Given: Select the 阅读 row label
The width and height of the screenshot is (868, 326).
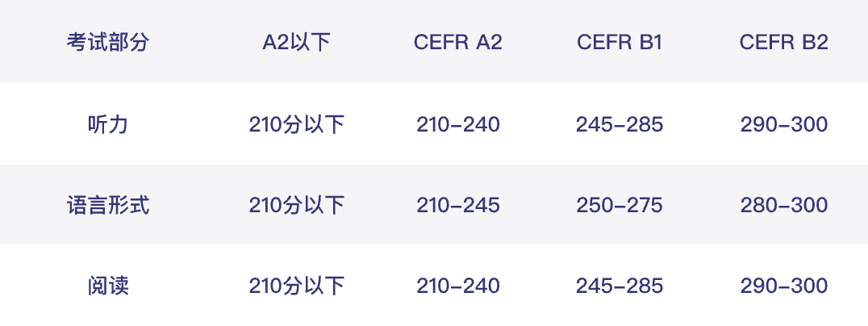Looking at the screenshot, I should tap(108, 286).
